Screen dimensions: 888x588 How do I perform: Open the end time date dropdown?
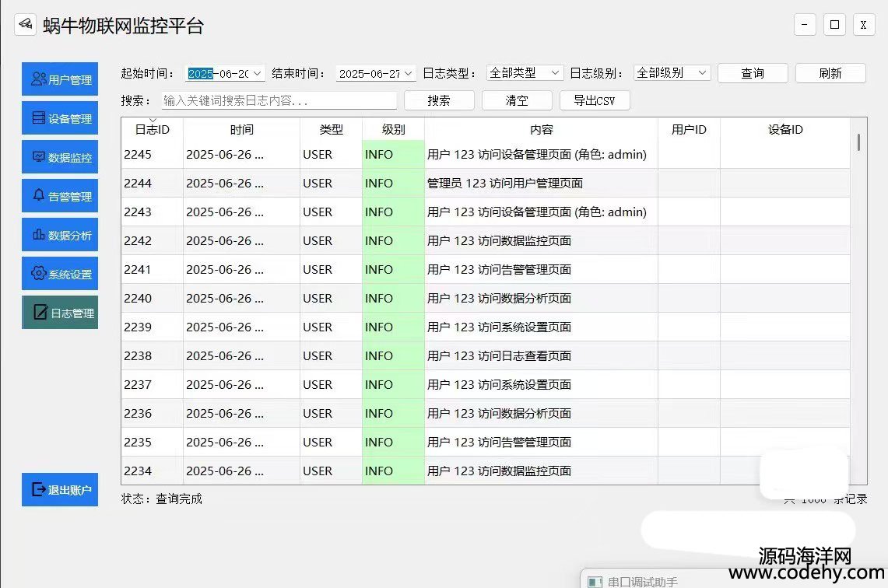409,73
